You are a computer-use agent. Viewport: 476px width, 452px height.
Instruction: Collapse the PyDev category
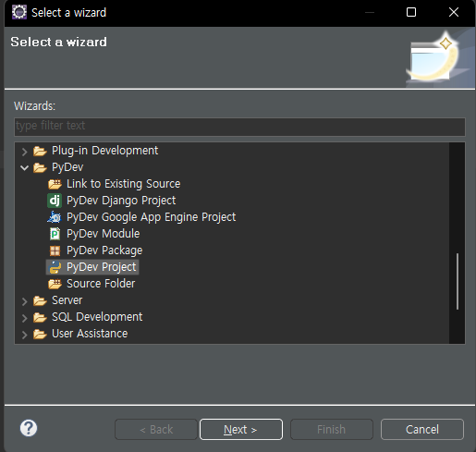[x=24, y=167]
